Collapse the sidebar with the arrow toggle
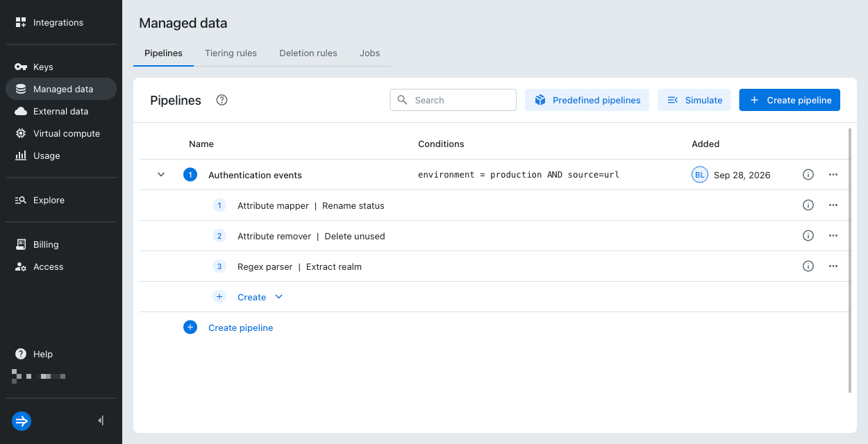This screenshot has height=444, width=868. [x=101, y=420]
